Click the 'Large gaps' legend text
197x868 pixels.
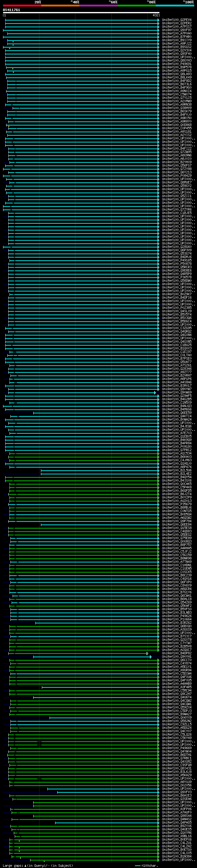13,866
